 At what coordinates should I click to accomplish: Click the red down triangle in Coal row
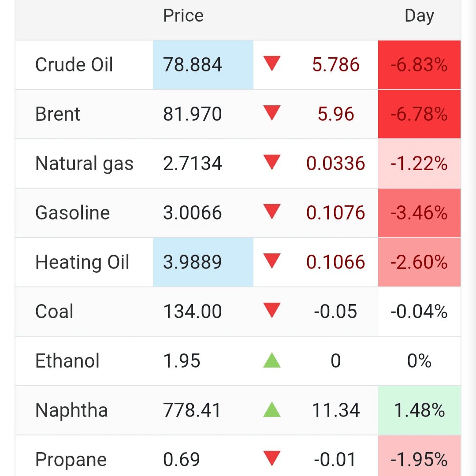point(271,310)
